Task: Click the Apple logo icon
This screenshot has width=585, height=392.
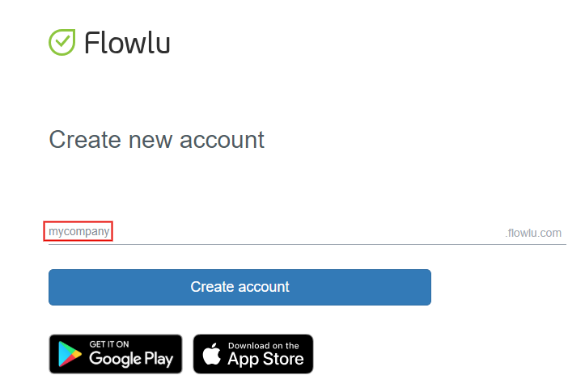Action: [212, 354]
